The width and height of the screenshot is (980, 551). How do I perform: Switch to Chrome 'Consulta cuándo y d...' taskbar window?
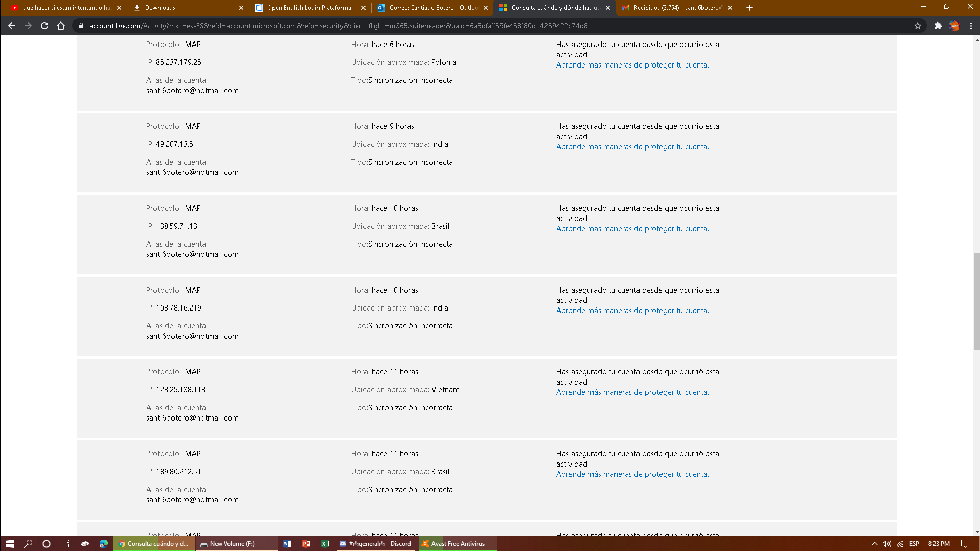(154, 544)
